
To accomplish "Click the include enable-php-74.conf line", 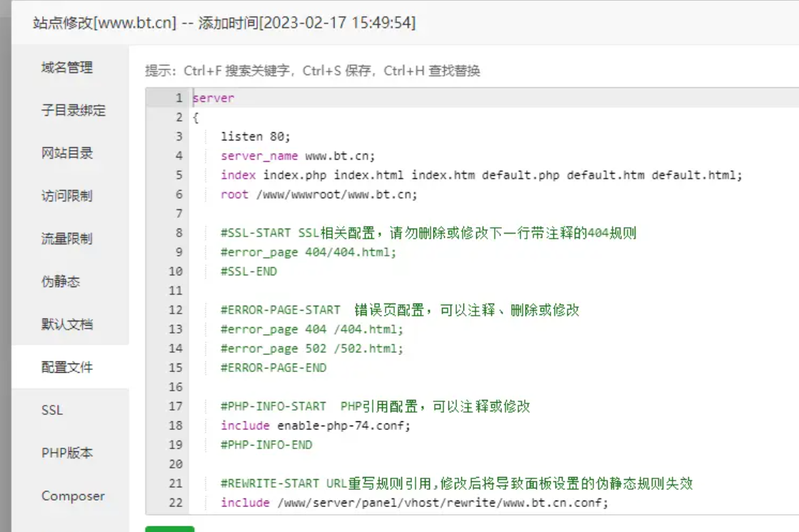I will pyautogui.click(x=316, y=426).
